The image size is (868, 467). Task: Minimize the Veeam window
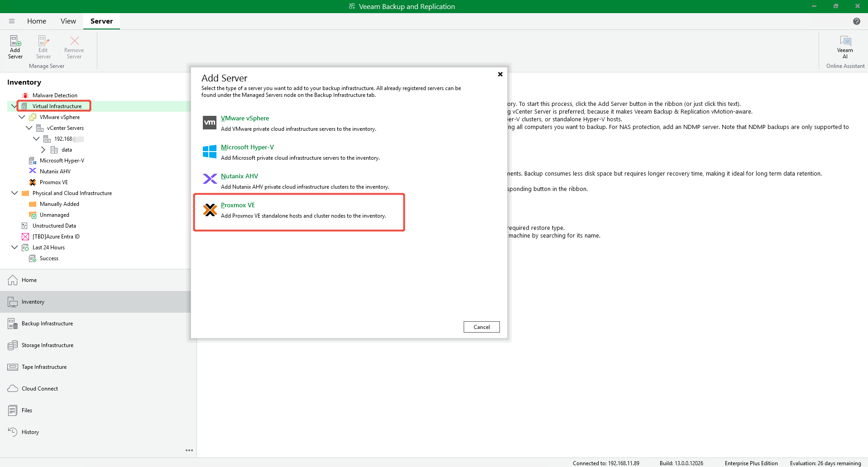point(814,6)
